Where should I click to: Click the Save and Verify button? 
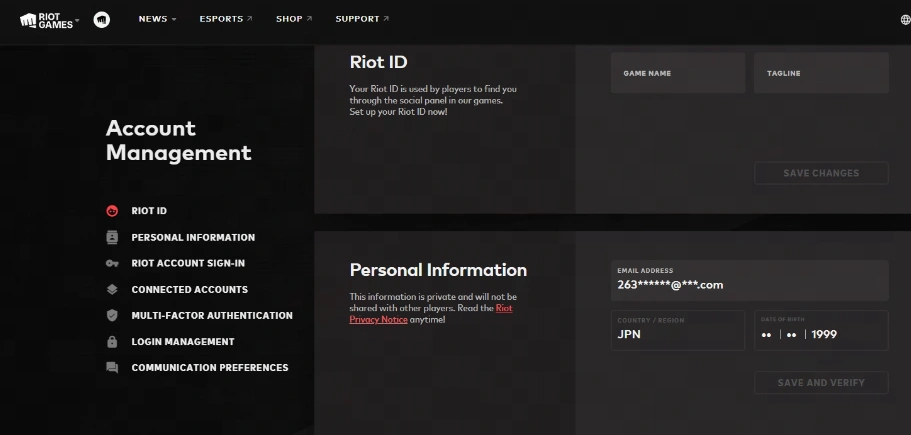coord(821,383)
